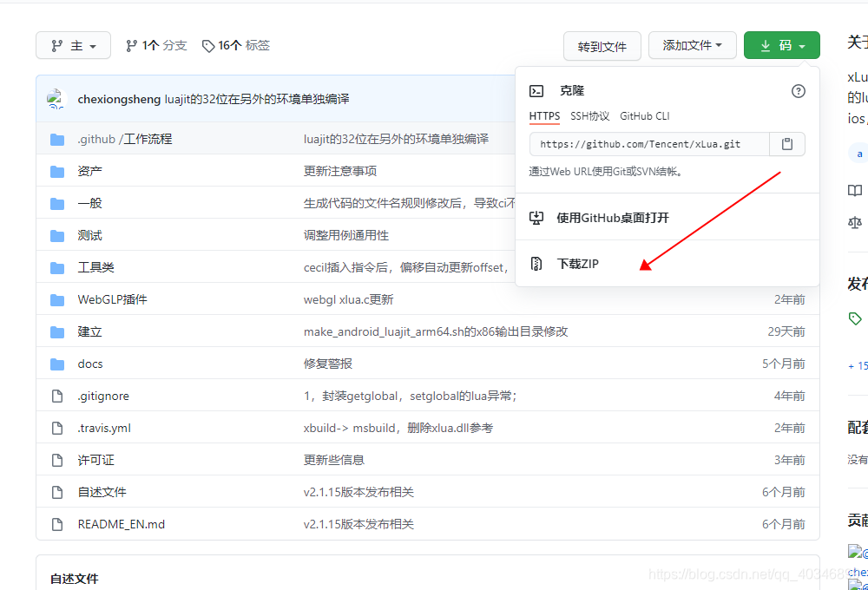
Task: Open commit message webgl xlua.c更新
Action: (348, 299)
